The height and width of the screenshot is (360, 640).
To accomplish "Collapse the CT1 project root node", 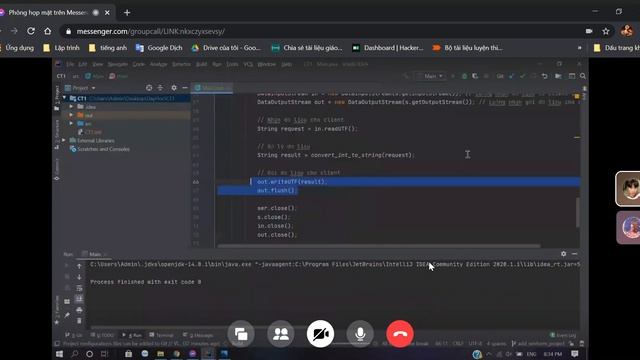I will click(x=64, y=98).
